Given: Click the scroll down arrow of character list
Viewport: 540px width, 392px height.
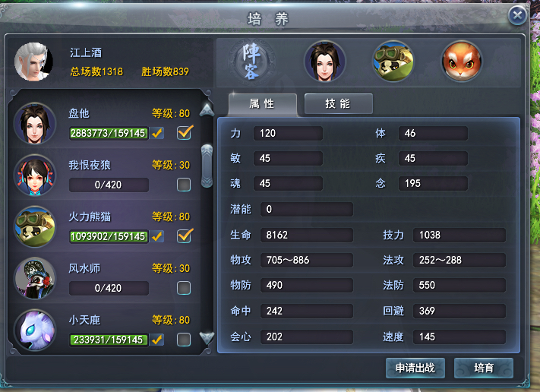Looking at the screenshot, I should coord(207,338).
